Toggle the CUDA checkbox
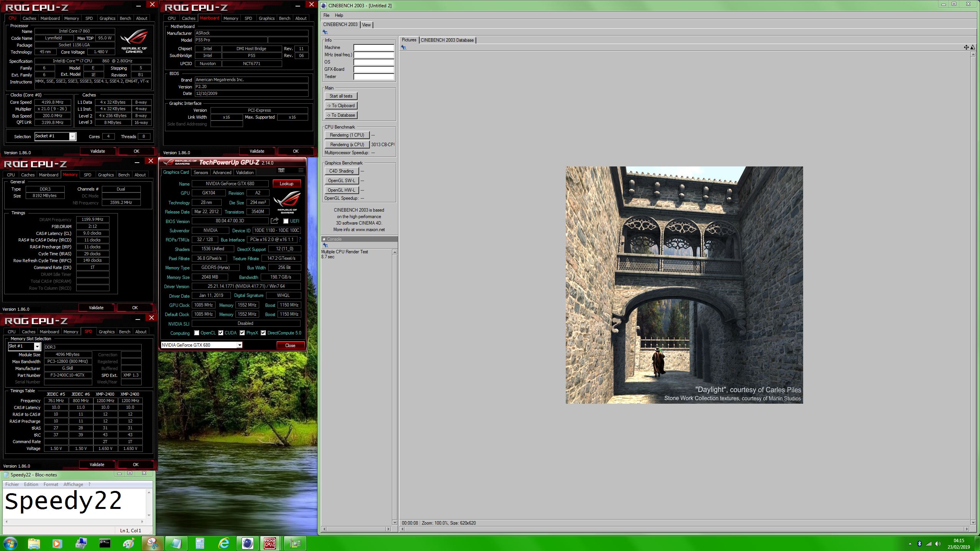 tap(221, 333)
